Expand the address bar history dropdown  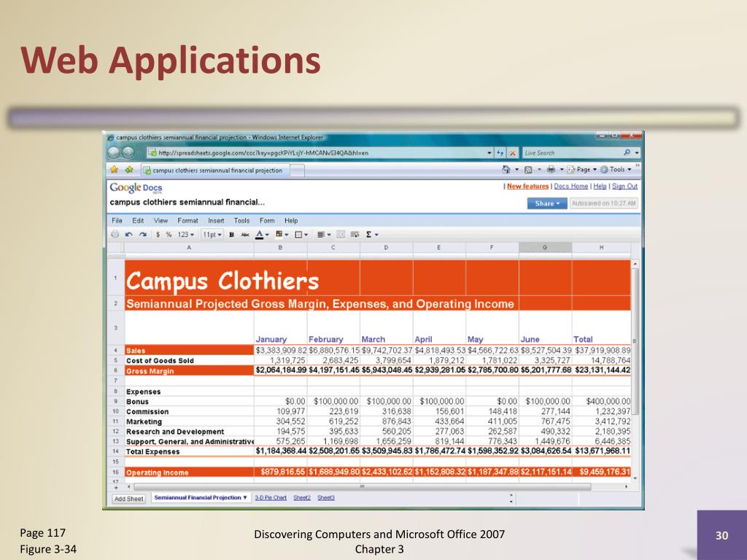[489, 153]
